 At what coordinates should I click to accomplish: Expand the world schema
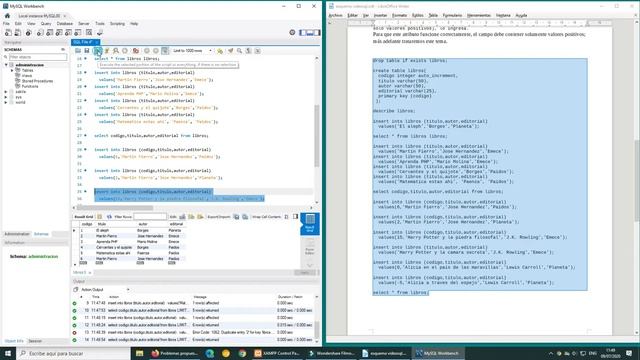(6, 102)
